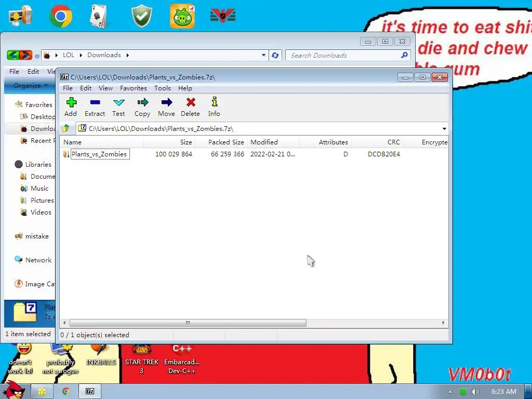Click the CRC value DCDB20E4
The height and width of the screenshot is (399, 532).
[x=384, y=154]
